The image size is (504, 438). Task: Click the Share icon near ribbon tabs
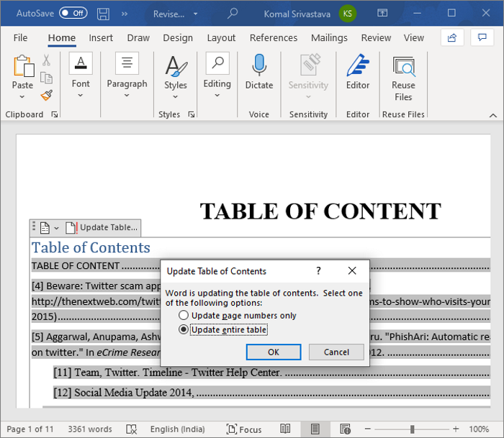[x=451, y=37]
